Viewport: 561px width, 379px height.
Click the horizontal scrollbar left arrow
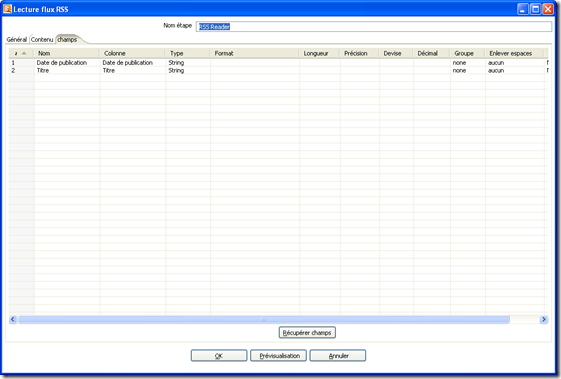(13, 319)
